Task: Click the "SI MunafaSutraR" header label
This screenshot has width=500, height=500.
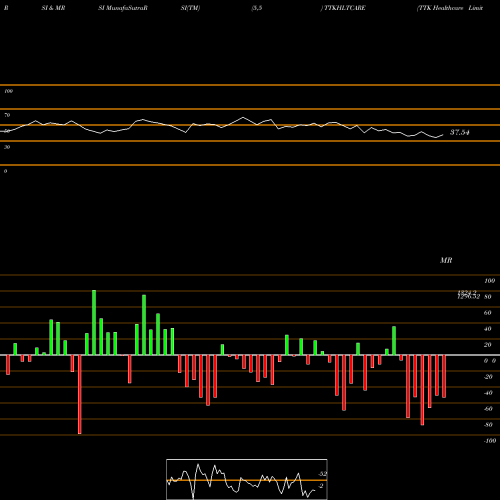Action: click(123, 8)
